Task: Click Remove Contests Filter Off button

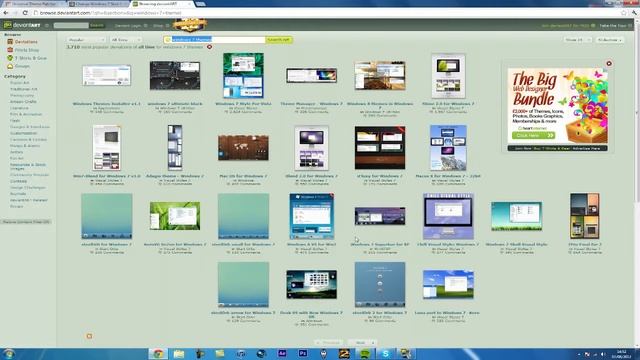Action: [26, 222]
